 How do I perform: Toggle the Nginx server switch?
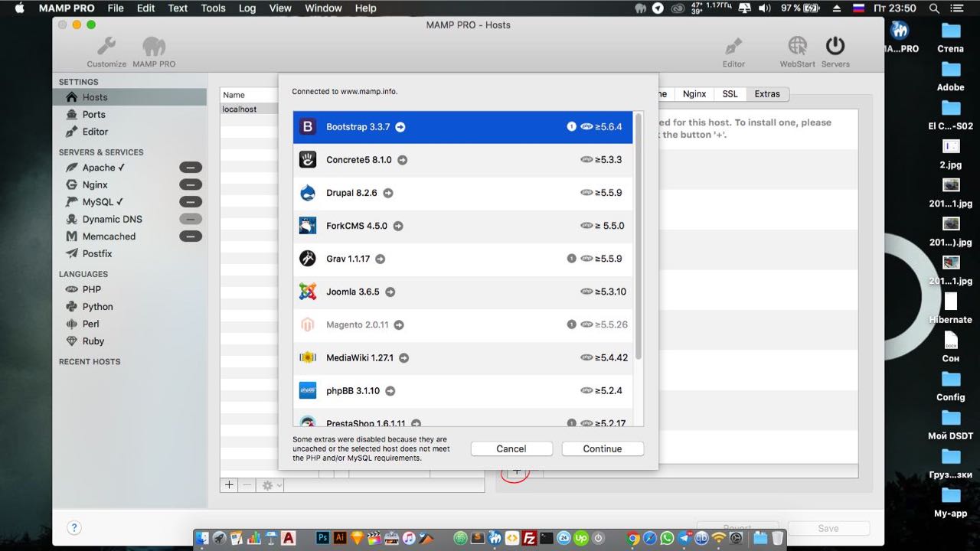point(191,184)
